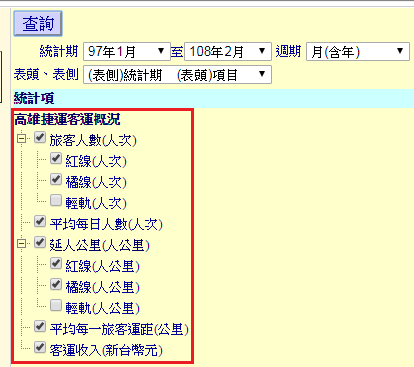Check the 輕軌(人公里) checkbox
The height and width of the screenshot is (367, 414).
56,305
